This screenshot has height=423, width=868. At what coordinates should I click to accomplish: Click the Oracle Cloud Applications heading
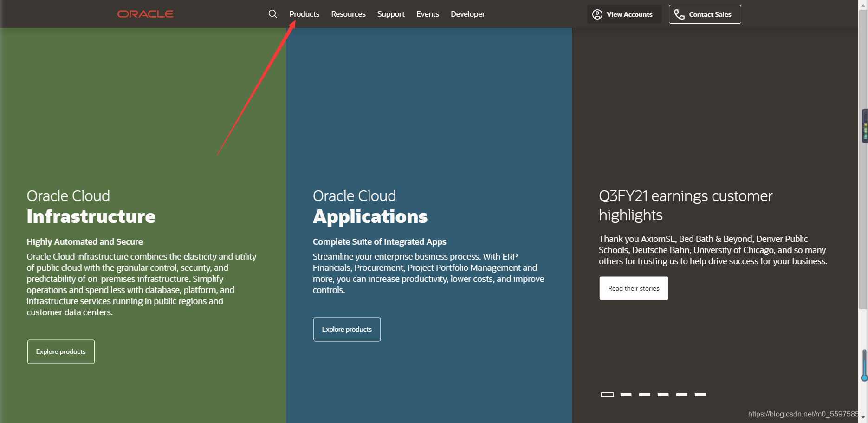click(370, 207)
